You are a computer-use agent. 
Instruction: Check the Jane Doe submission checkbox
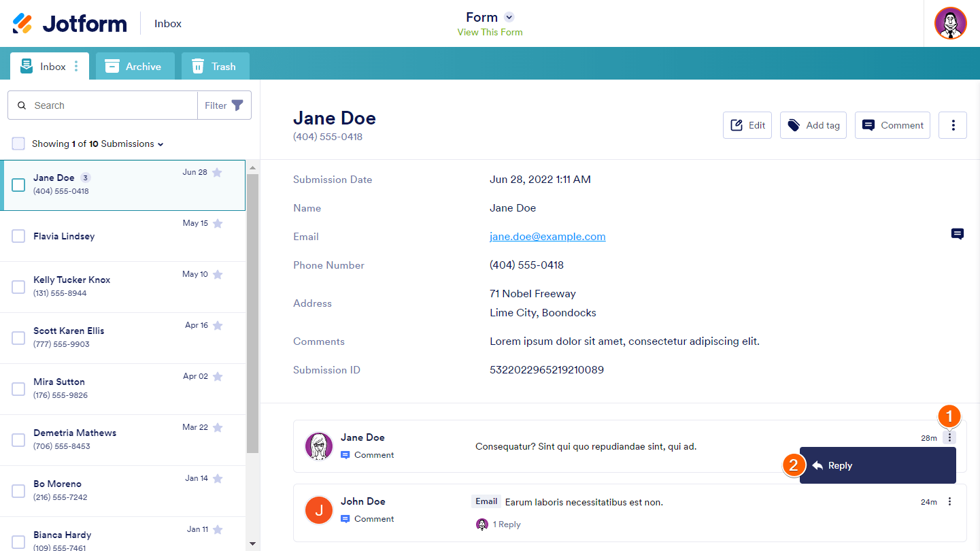pos(18,185)
